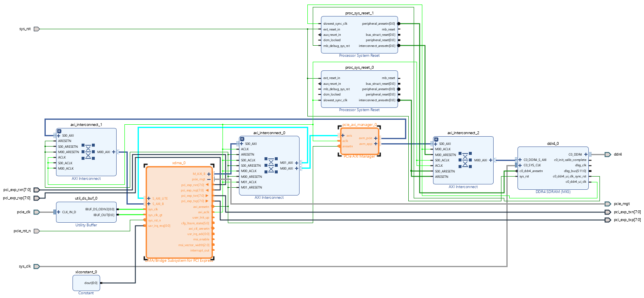Expand the M01_AXI pin on axi_interconnect_0
Viewport: 644px width, 298px height.
[296, 163]
